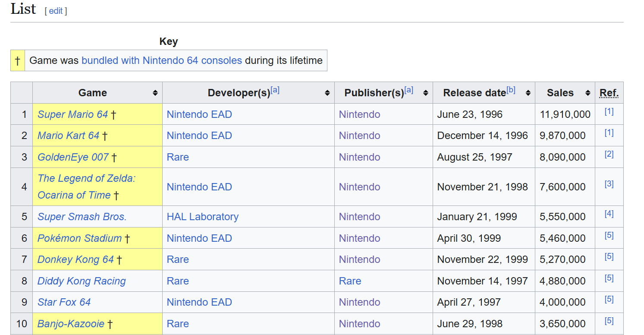Viewport: 644px width, 335px height.
Task: Open Nintendo EAD link in Star Fox 64 row
Action: click(199, 302)
